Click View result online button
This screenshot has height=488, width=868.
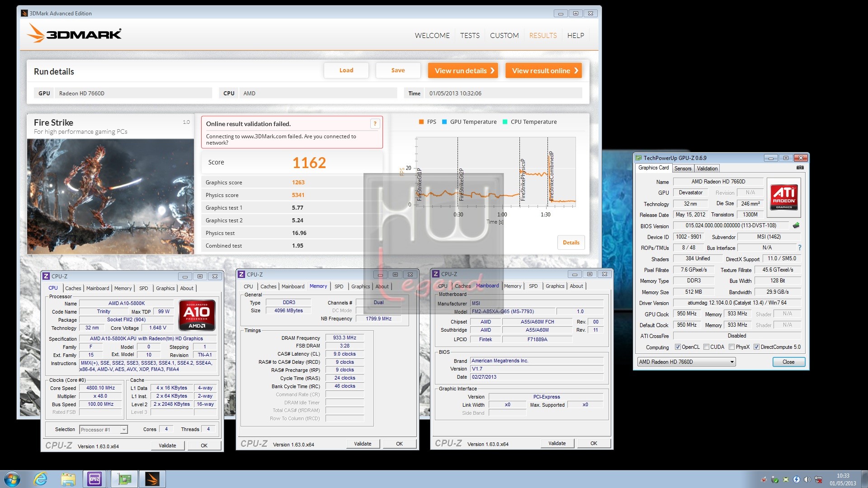(x=544, y=70)
